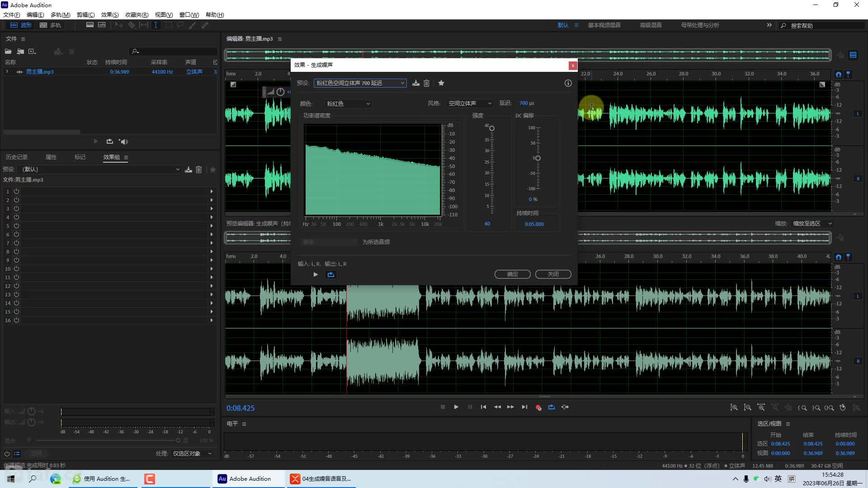Move playhead to previous marker
This screenshot has width=868, height=488.
pos(483,407)
